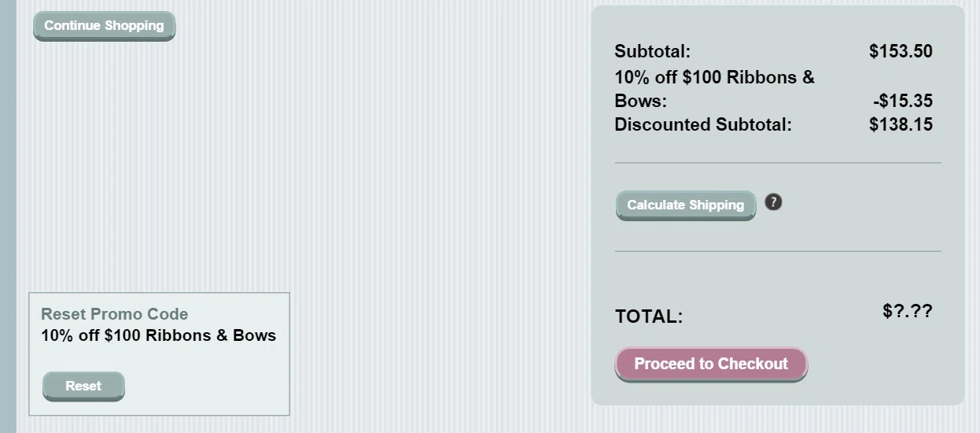This screenshot has height=433, width=980.
Task: Select the $138.15 discounted subtotal value
Action: (901, 124)
